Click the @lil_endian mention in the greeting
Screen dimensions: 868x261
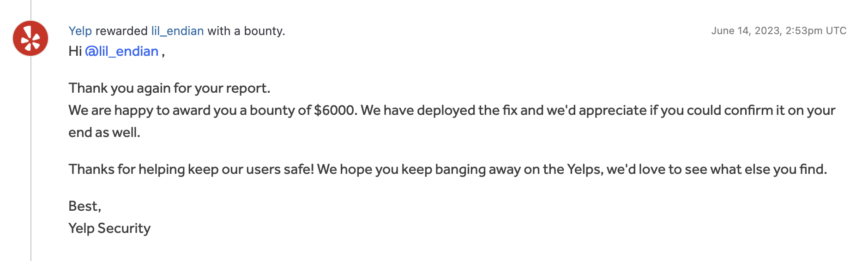[122, 51]
